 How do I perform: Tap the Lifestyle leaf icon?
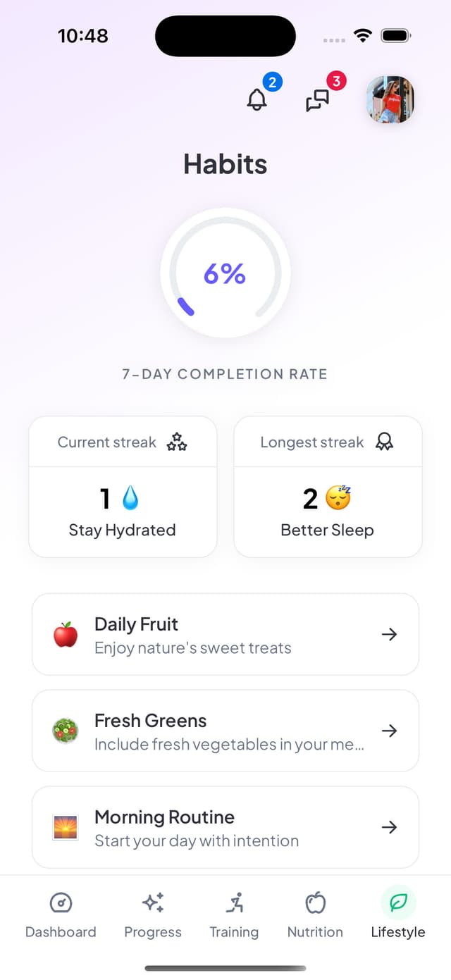pos(397,901)
